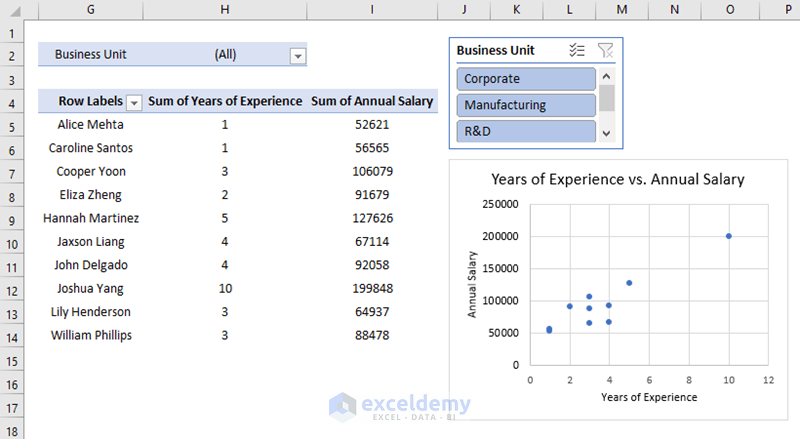Image resolution: width=800 pixels, height=439 pixels.
Task: Select Manufacturing in the slicer
Action: click(526, 105)
